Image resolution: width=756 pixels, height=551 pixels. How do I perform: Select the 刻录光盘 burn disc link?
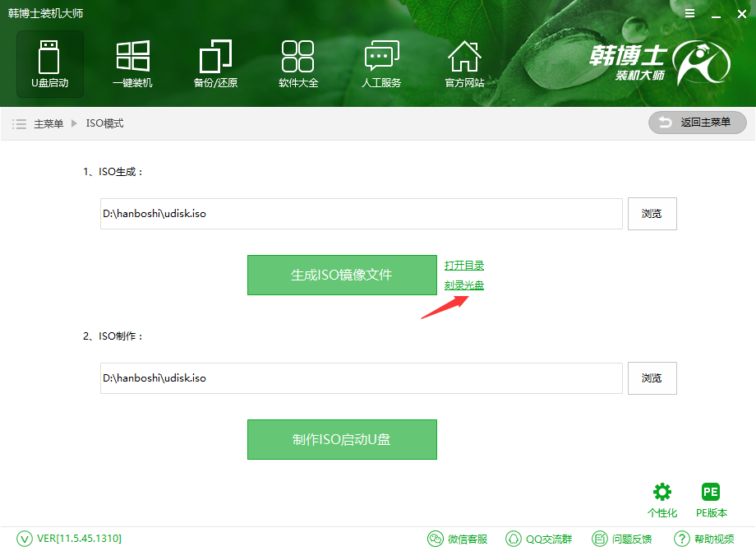pos(464,284)
